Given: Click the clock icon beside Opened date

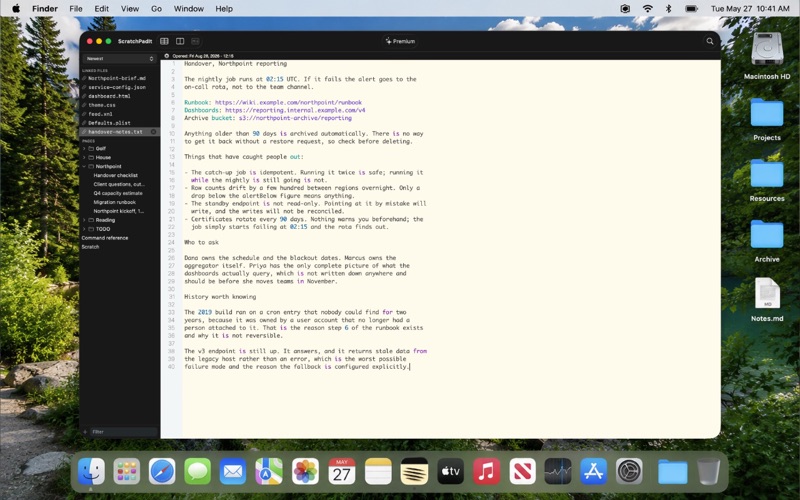Looking at the screenshot, I should pos(167,56).
